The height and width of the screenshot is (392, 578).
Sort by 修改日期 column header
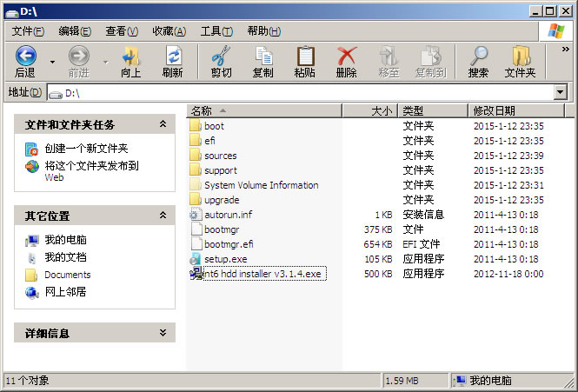tap(516, 110)
